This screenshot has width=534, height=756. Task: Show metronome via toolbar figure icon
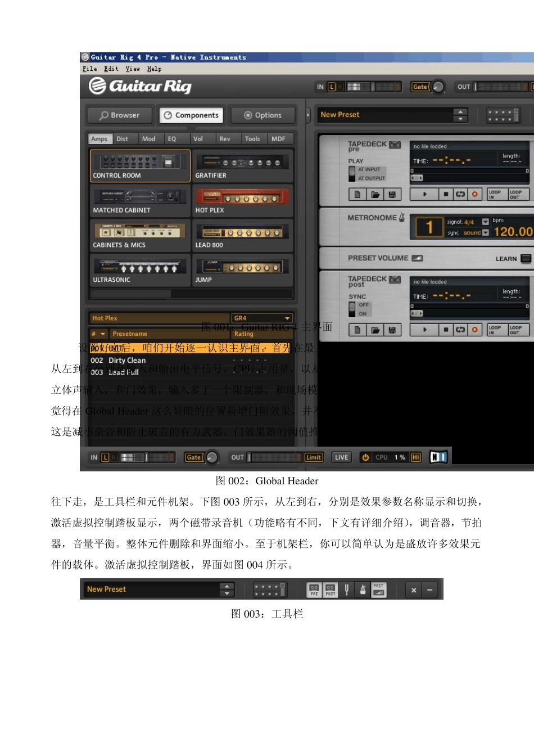tap(363, 589)
